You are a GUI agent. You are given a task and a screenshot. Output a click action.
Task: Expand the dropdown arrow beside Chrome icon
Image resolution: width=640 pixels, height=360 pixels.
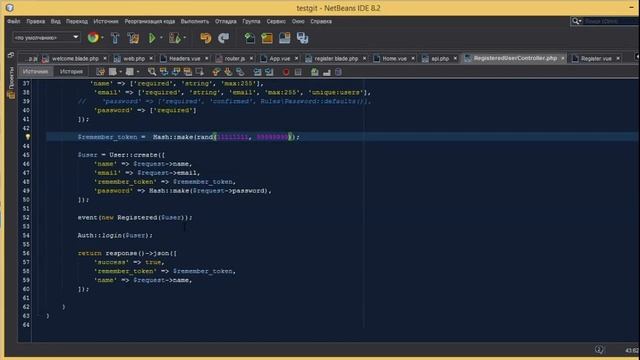102,38
